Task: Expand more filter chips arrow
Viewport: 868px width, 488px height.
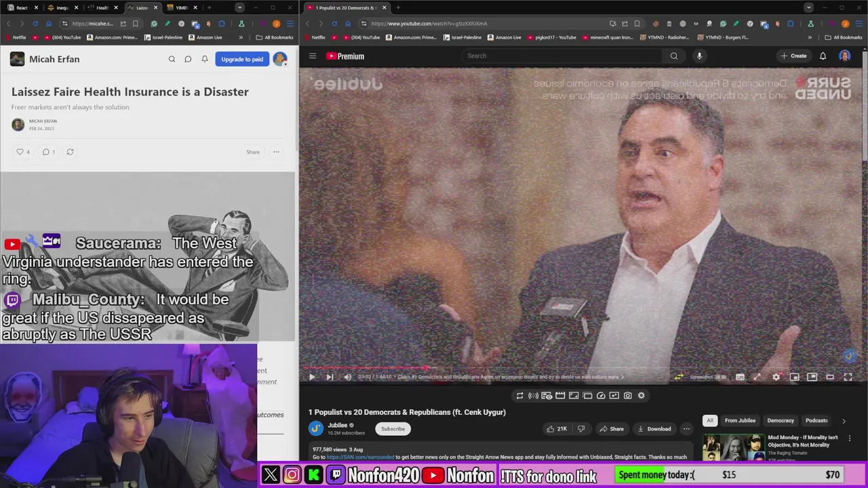Action: point(844,421)
